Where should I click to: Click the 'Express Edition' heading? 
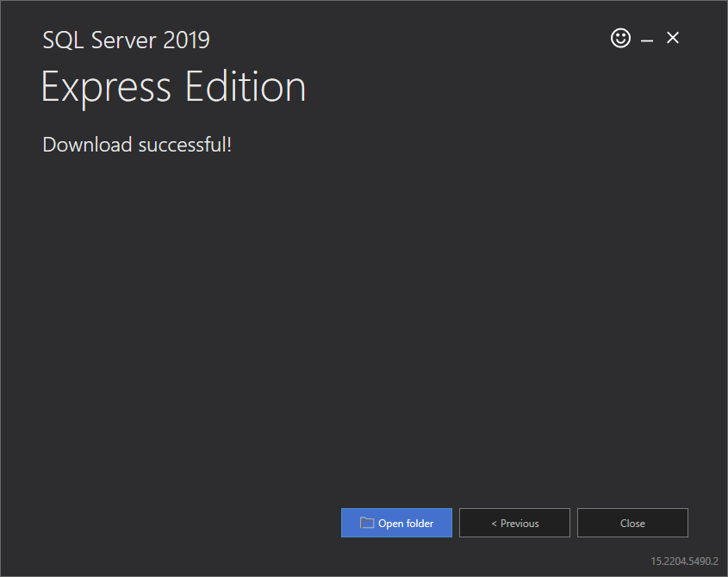174,88
